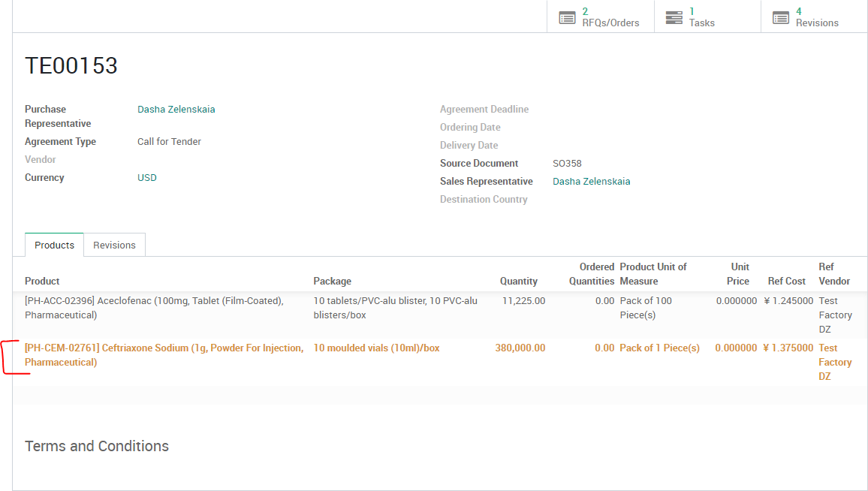
Task: Open the Tasks stat button icon
Action: (x=674, y=18)
